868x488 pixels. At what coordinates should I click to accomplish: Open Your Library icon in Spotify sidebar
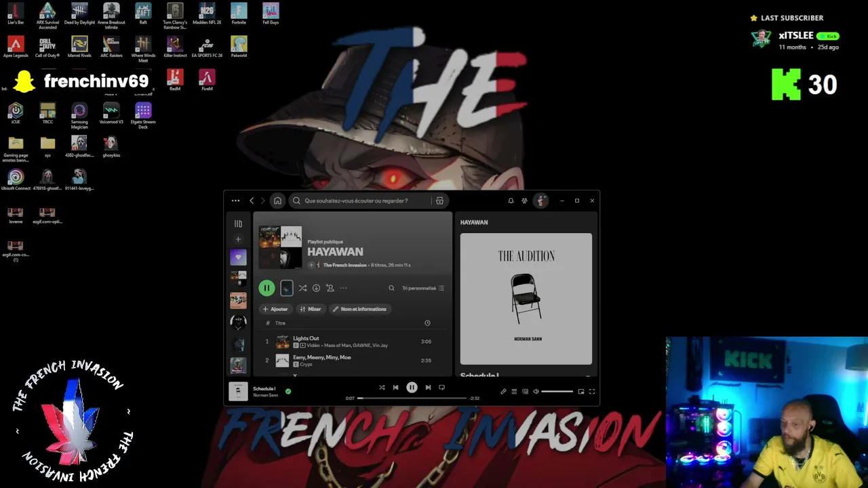[238, 224]
